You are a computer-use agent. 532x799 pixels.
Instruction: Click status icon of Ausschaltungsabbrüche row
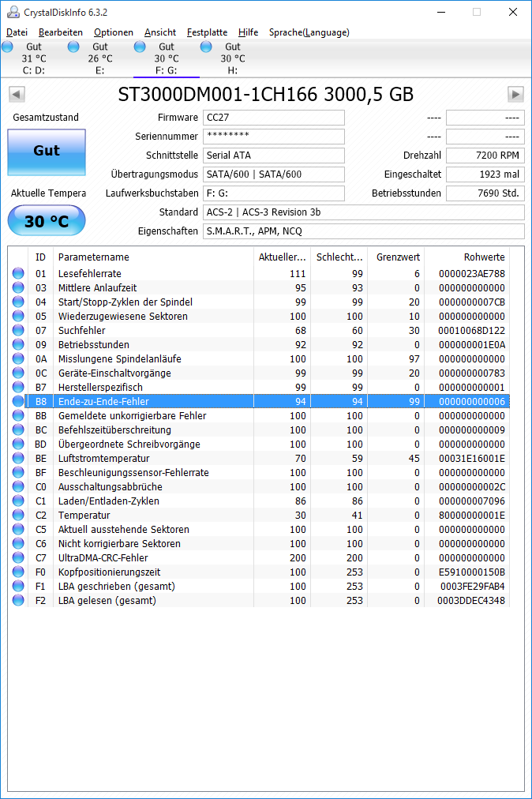18,486
